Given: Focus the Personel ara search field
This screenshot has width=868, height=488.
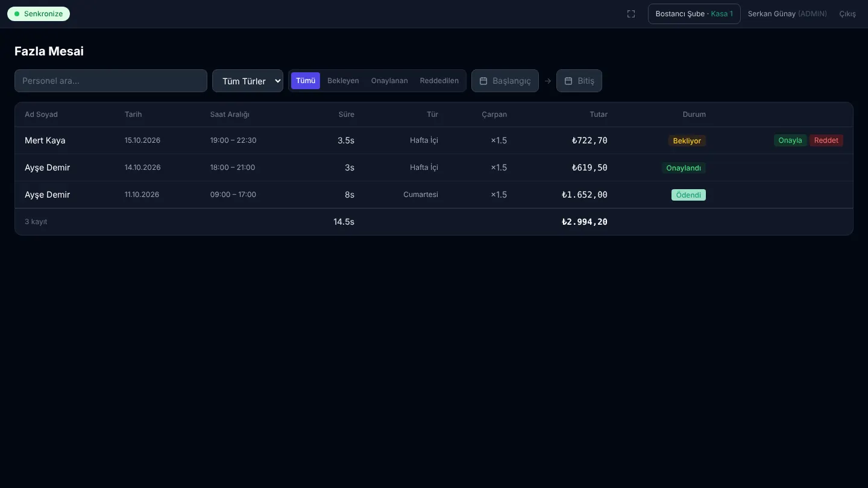Looking at the screenshot, I should coord(111,81).
